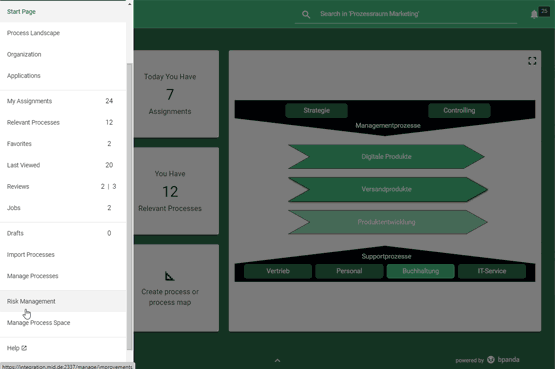This screenshot has height=369, width=555.
Task: Click the create process triangle ruler icon
Action: pyautogui.click(x=170, y=276)
